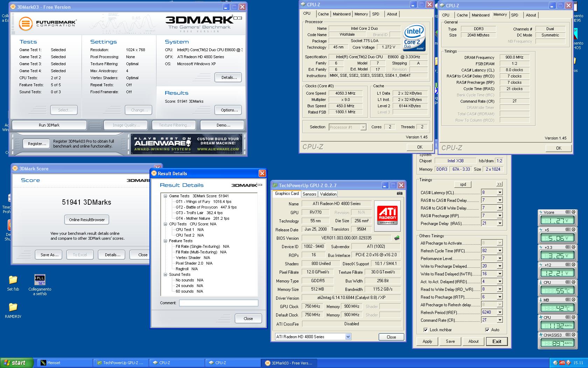
Task: Click the Run 3DMark button
Action: (49, 125)
